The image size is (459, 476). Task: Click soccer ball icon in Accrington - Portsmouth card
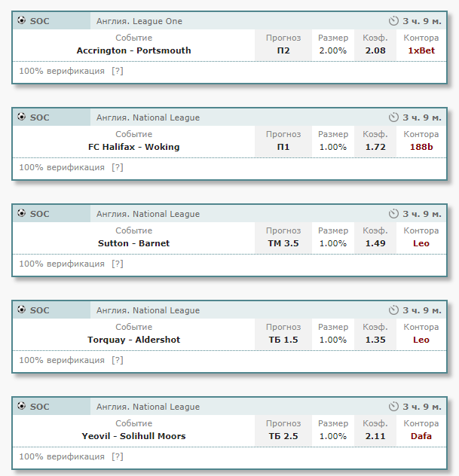coord(22,20)
